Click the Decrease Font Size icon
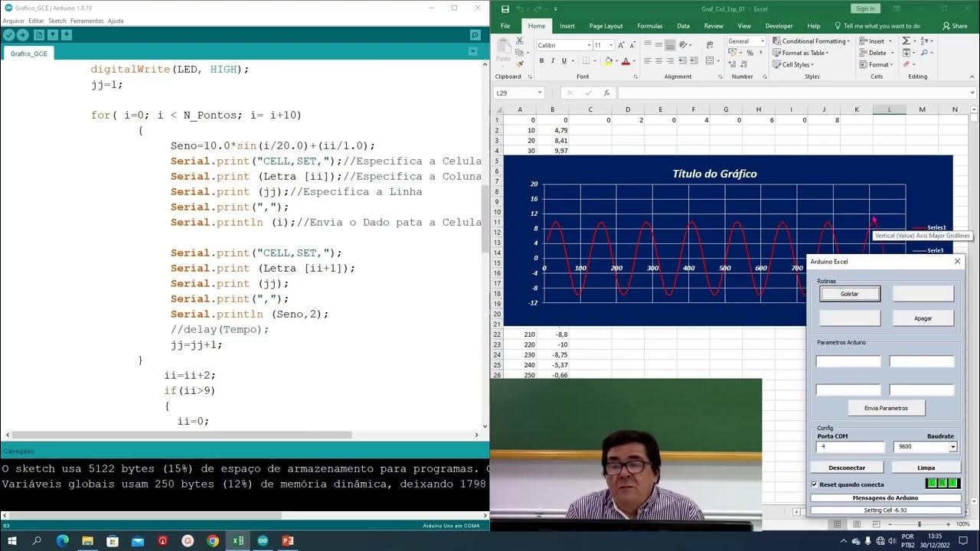The width and height of the screenshot is (980, 551). pyautogui.click(x=631, y=45)
